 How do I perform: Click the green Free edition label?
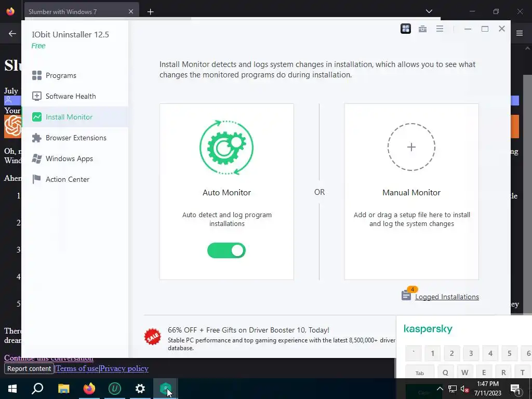click(x=38, y=46)
